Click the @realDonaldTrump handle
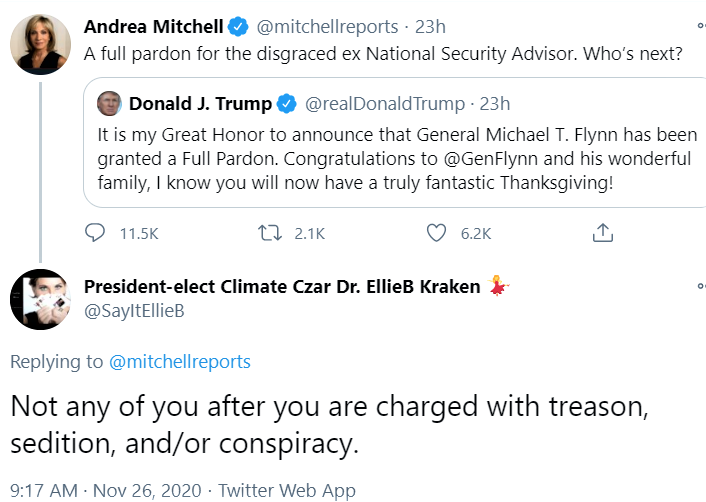 click(385, 103)
